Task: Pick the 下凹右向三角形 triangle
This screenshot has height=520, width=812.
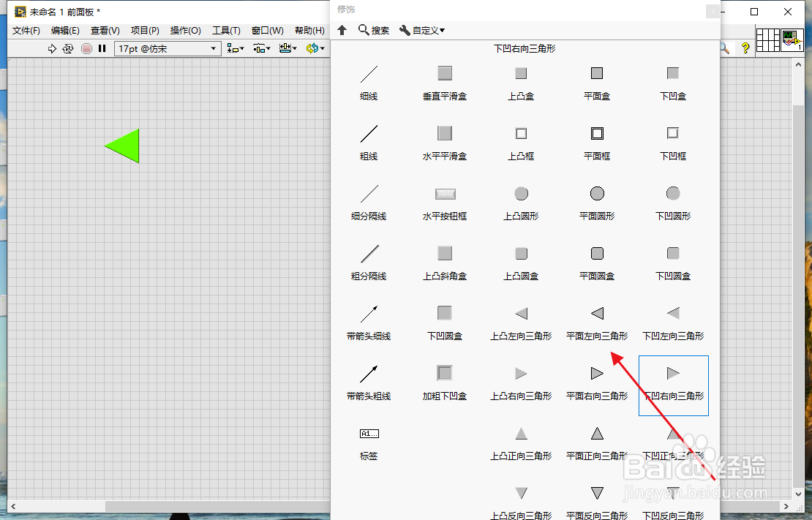Action: point(673,385)
